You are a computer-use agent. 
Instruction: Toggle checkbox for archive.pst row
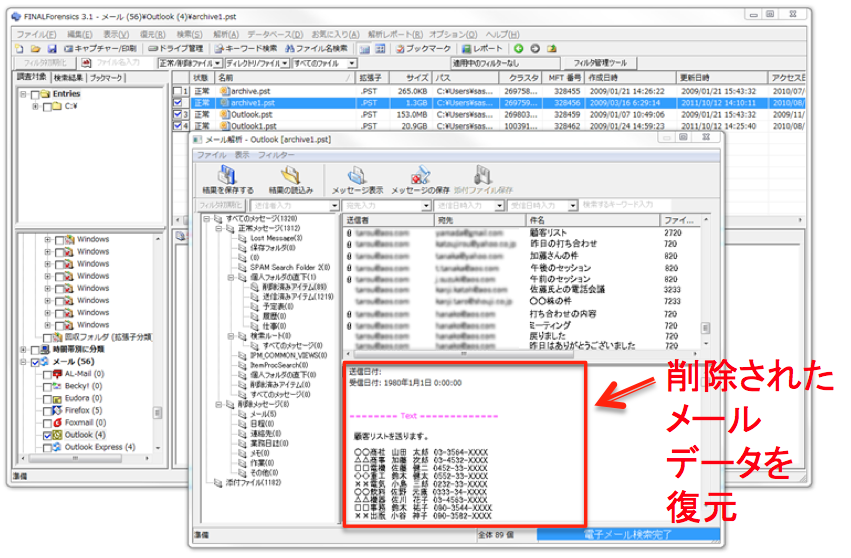pyautogui.click(x=177, y=91)
